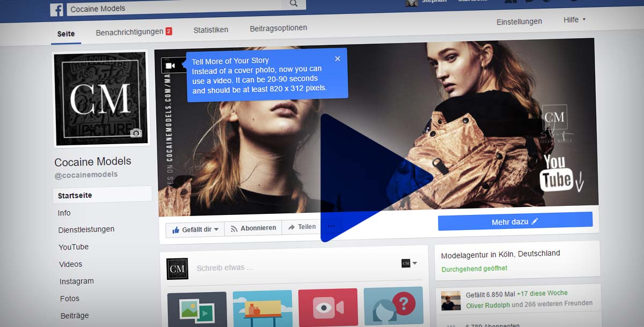
Task: Choose the photo/video post option tile
Action: pyautogui.click(x=197, y=310)
